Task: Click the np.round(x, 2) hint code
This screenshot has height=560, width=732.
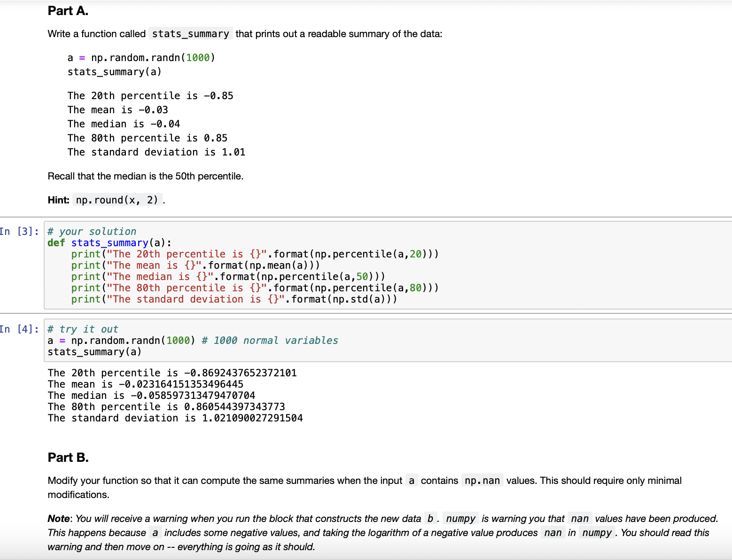Action: coord(117,200)
